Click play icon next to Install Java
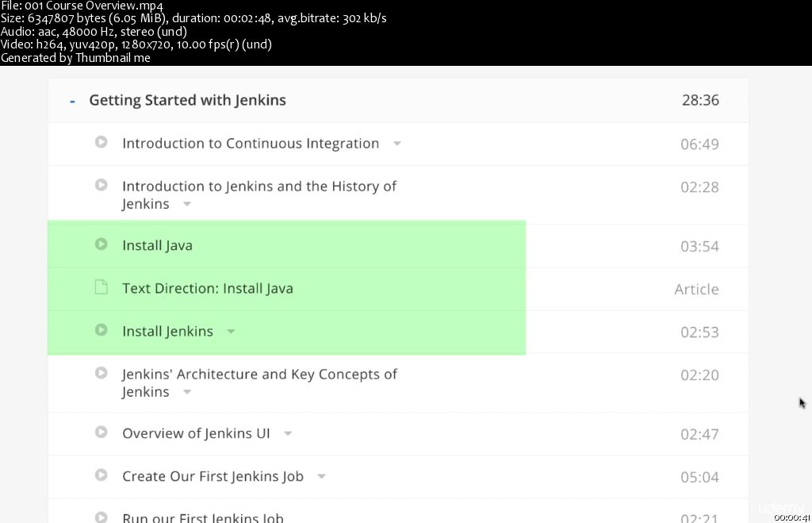 click(101, 244)
